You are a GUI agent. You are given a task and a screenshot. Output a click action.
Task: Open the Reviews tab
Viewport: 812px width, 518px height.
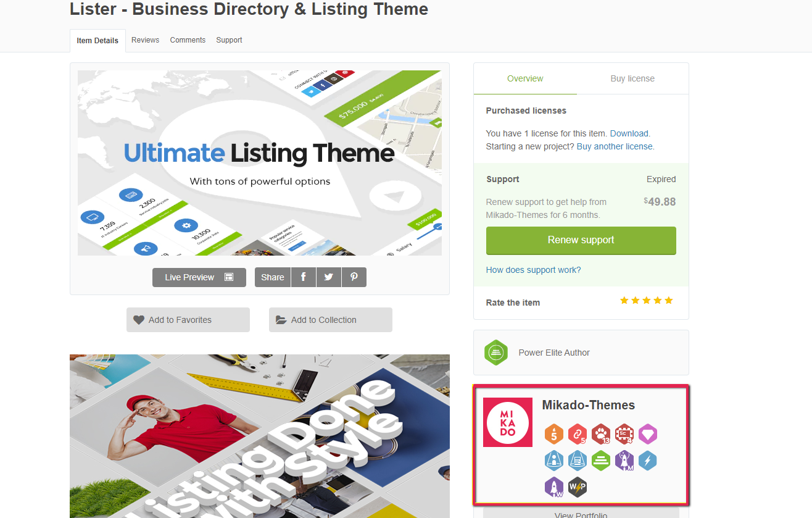point(145,40)
